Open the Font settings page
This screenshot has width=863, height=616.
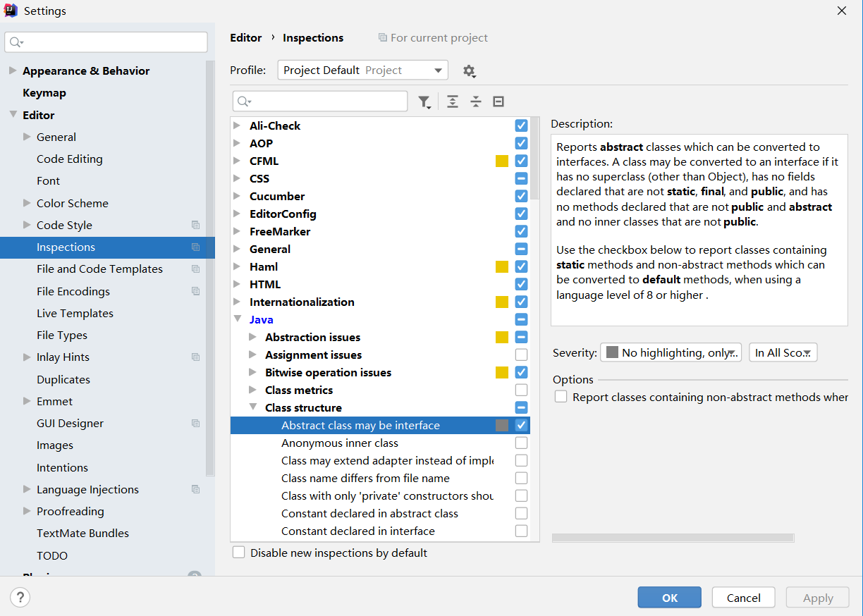[x=49, y=181]
